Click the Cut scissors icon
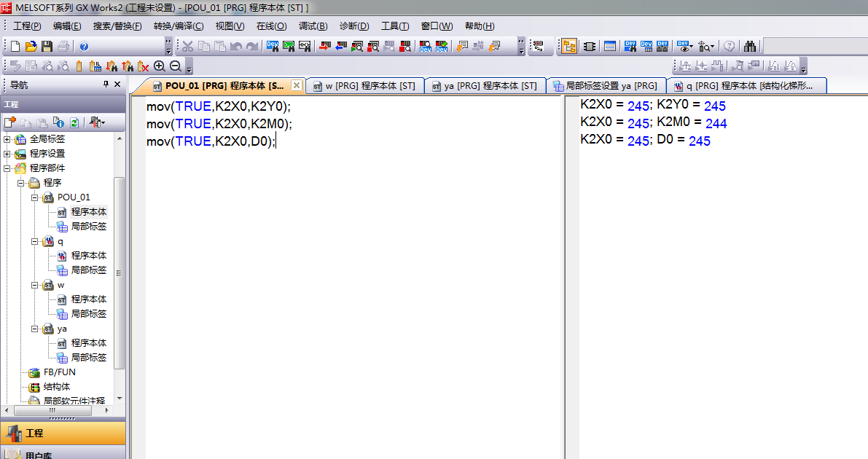Screen dimensions: 868x459 187,47
